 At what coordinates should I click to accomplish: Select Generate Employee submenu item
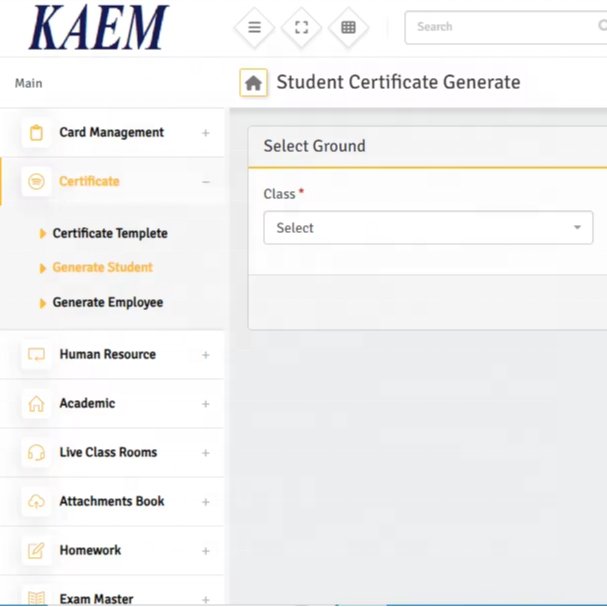107,303
